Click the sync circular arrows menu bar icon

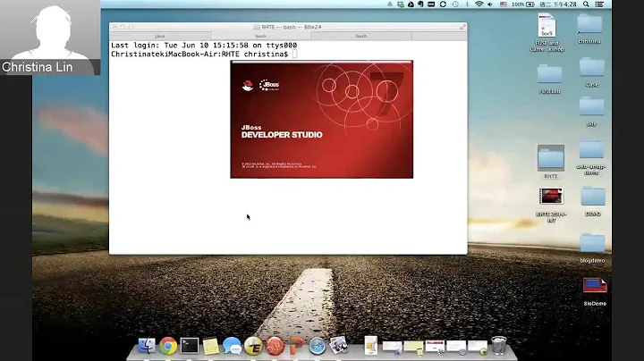click(443, 4)
